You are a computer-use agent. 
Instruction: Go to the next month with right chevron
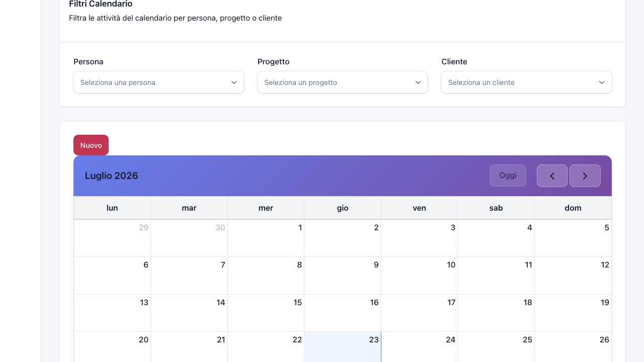pyautogui.click(x=585, y=176)
